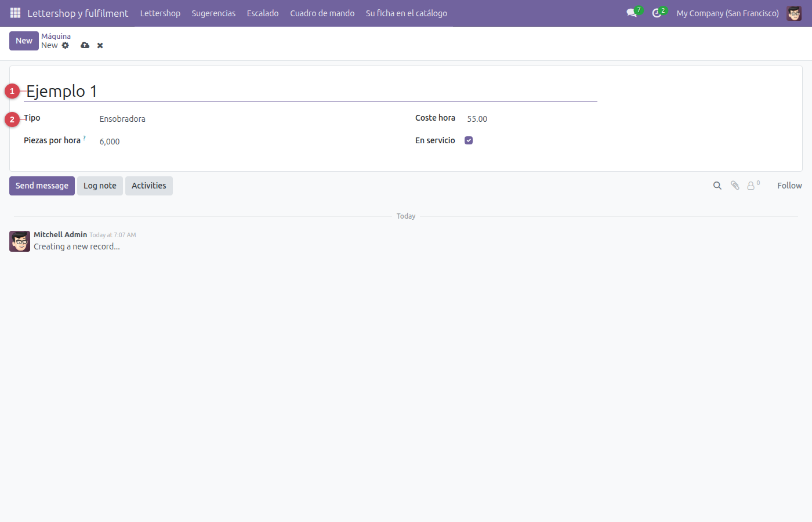Save record with the cloud upload icon
The image size is (812, 522).
[85, 45]
